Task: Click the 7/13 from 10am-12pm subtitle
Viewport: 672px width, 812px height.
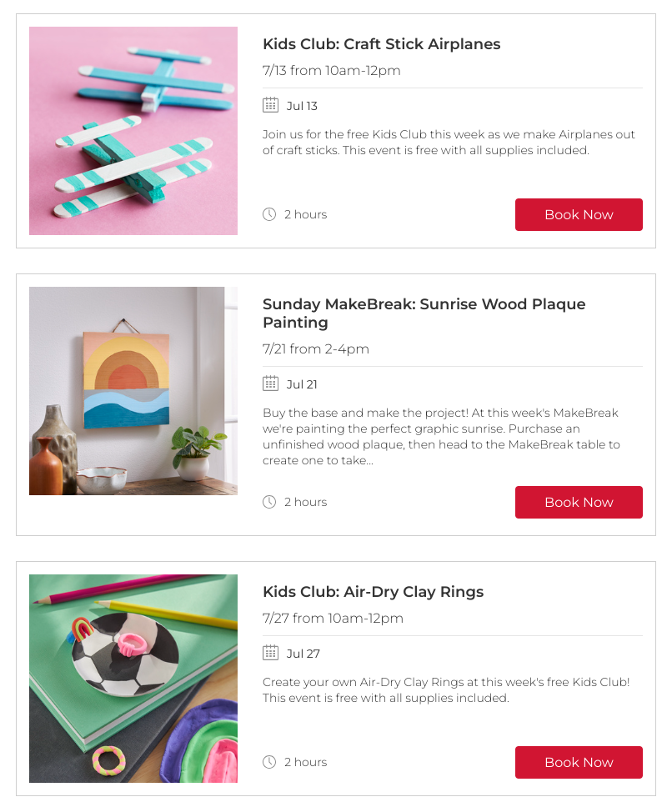Action: click(331, 70)
